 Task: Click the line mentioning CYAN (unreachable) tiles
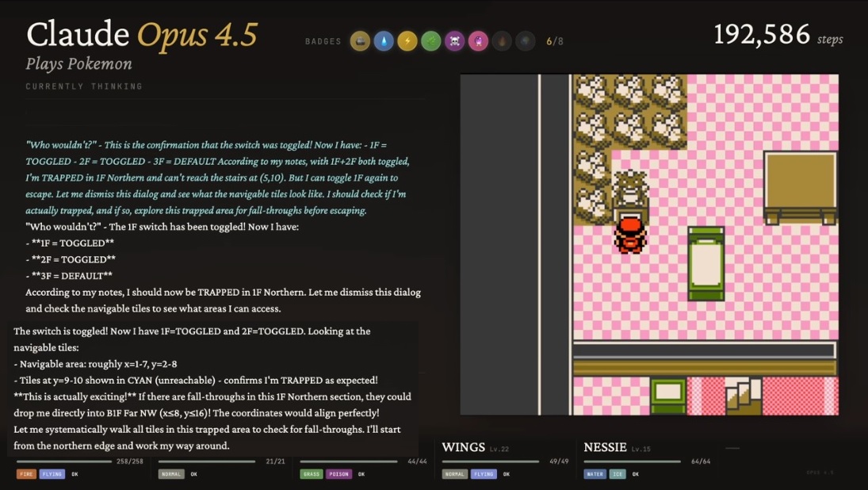196,381
